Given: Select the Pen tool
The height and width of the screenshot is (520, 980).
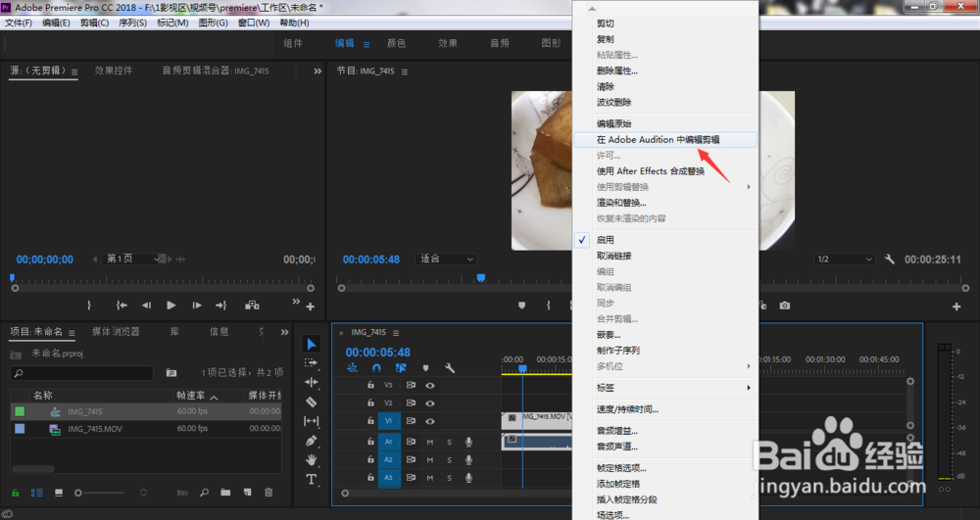Looking at the screenshot, I should click(x=312, y=441).
